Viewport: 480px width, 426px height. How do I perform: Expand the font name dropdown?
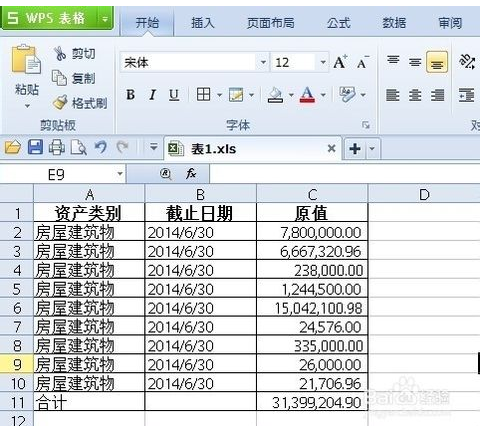263,62
